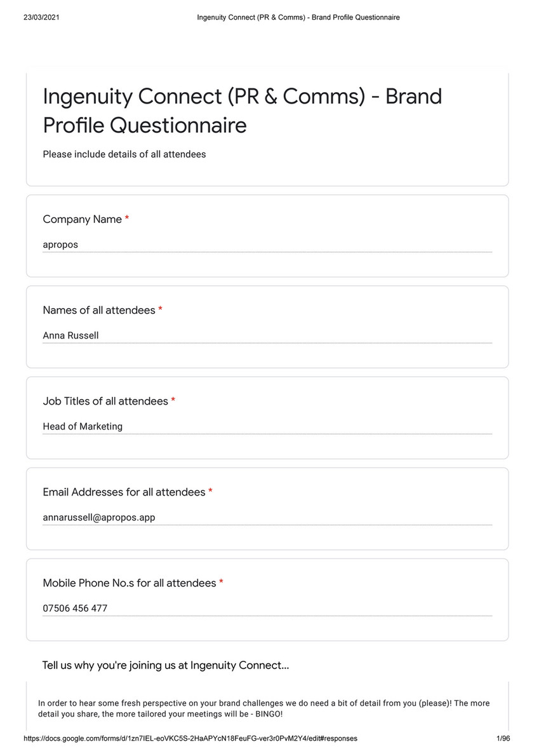
Task: Click the form title Ingenuity Connect Brand Profile Questionnaire
Action: coord(242,111)
